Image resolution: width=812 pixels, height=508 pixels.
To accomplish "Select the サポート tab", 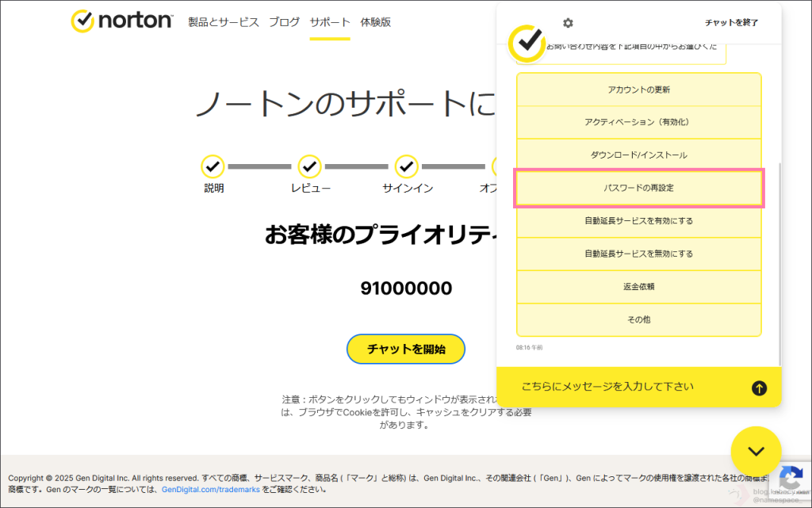I will (330, 22).
